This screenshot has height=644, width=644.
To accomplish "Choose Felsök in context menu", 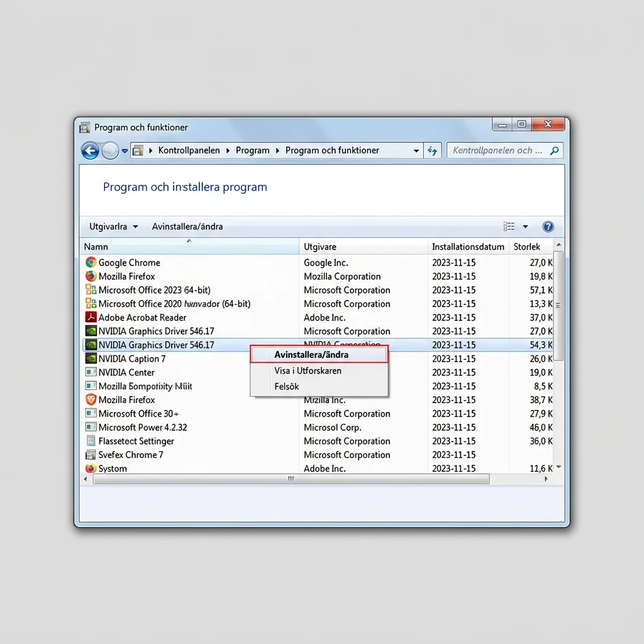I will (319, 386).
